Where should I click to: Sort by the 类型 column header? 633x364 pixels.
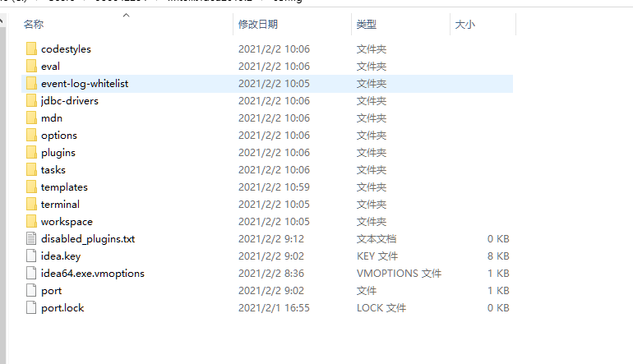coord(366,24)
